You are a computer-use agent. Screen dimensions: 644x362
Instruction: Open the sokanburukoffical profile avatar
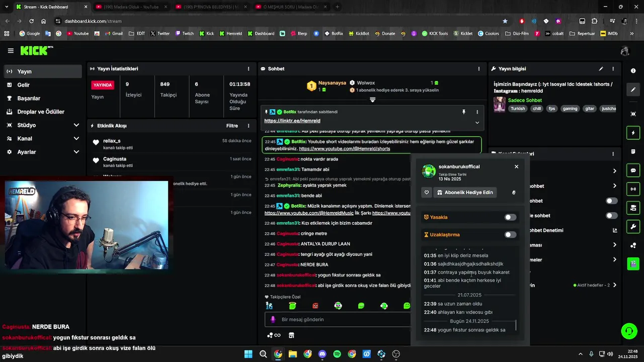[429, 171]
